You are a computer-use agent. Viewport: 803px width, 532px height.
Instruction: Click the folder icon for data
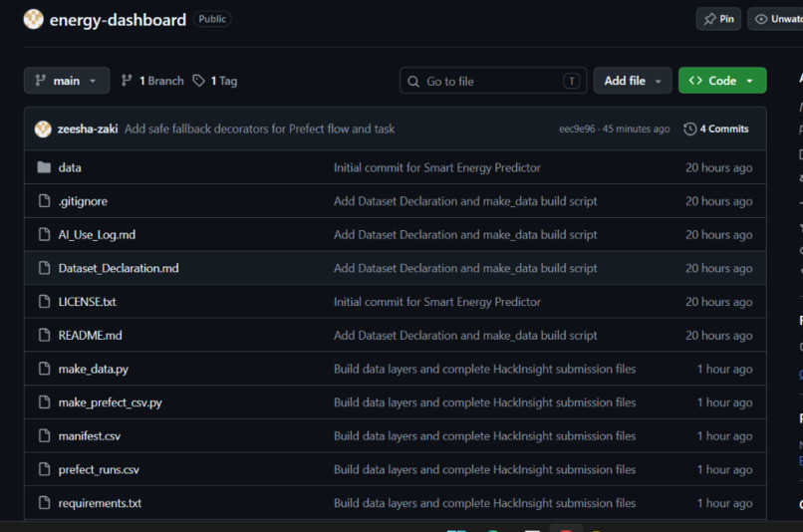click(x=44, y=167)
